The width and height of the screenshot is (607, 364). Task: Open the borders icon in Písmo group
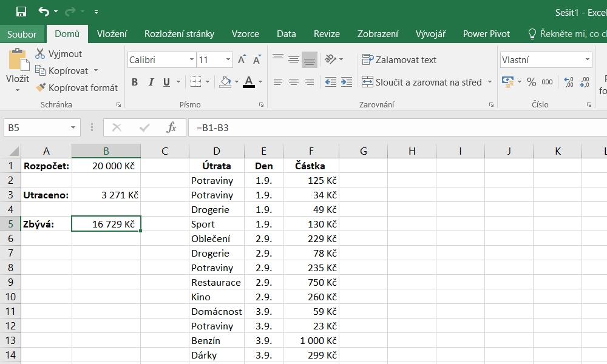195,82
